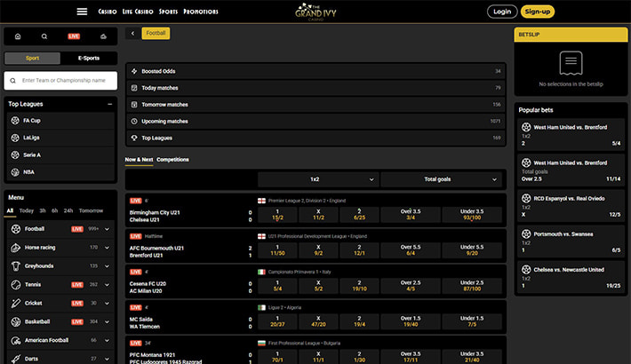
Task: Click the Sign-up button
Action: pos(537,12)
